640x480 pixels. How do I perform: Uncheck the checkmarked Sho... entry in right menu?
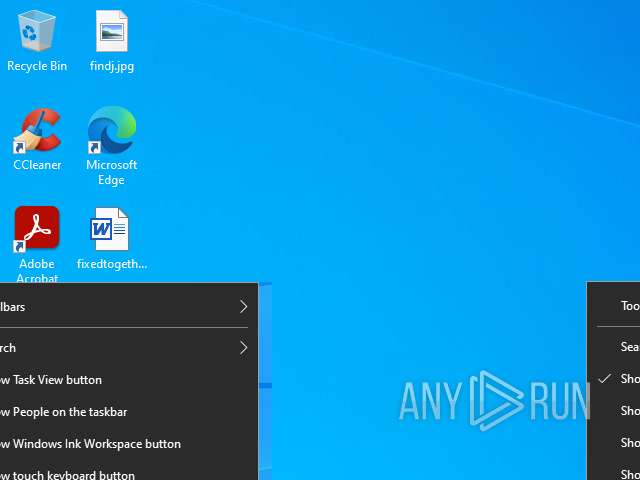(614, 378)
